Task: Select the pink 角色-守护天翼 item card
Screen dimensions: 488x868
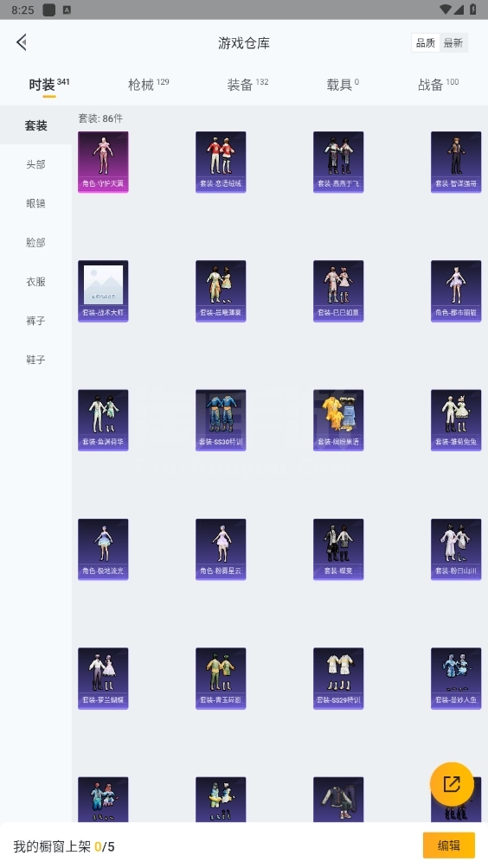Action: (x=103, y=162)
